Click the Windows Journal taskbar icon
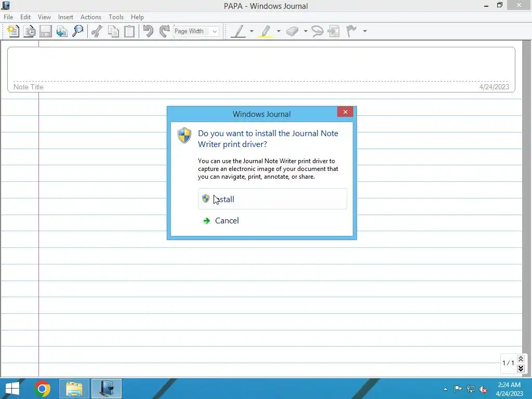532x399 pixels. click(x=106, y=389)
